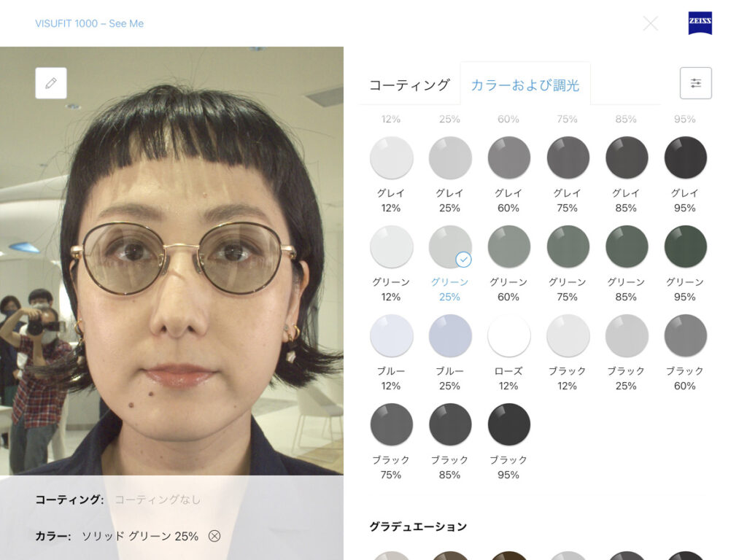
Task: Apply the ブラック 85% lens swatch
Action: click(x=449, y=425)
